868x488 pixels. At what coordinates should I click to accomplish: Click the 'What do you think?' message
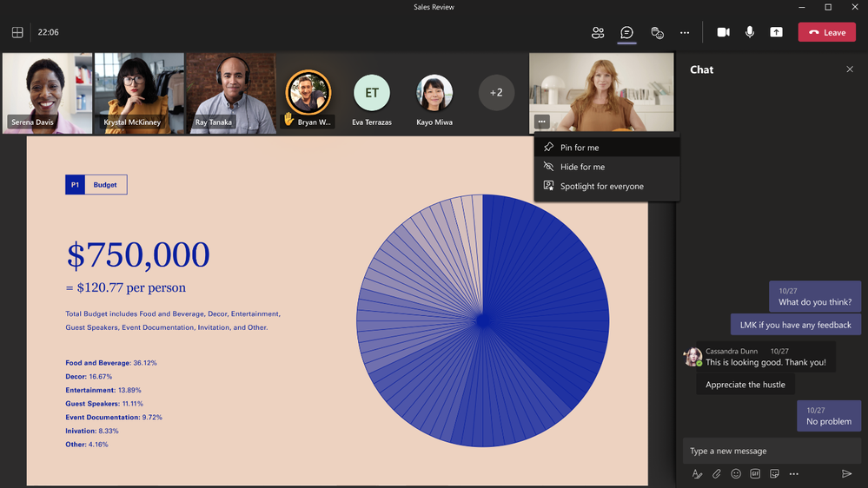[815, 297]
